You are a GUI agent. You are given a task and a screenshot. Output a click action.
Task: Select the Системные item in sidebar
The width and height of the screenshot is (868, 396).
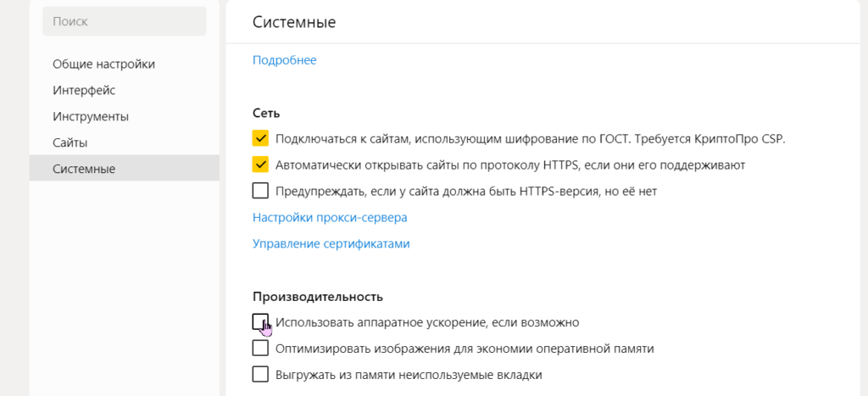click(x=84, y=169)
